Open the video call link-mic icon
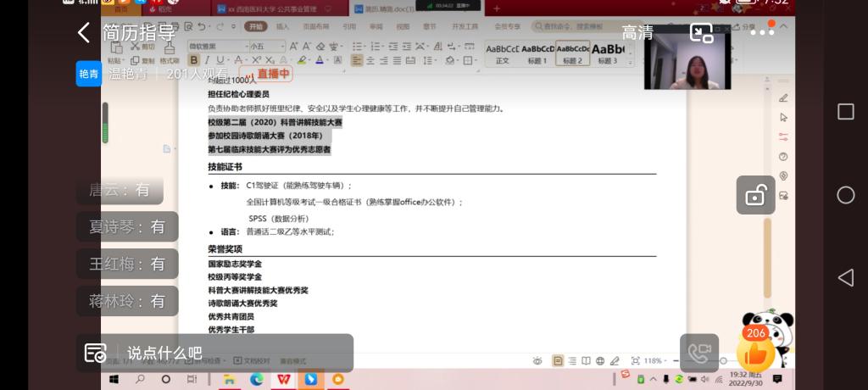868x390 pixels. [699, 353]
